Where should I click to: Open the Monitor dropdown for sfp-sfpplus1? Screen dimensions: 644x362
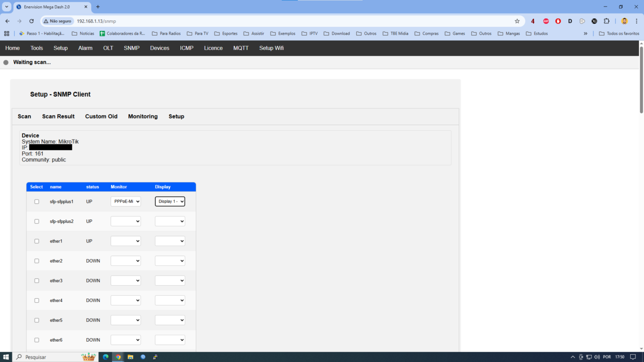pos(125,202)
